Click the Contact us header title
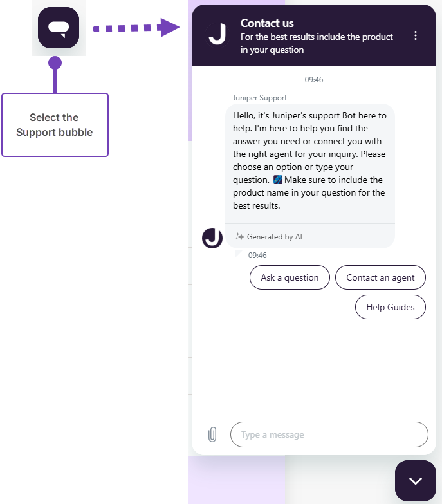The width and height of the screenshot is (442, 504). click(267, 23)
